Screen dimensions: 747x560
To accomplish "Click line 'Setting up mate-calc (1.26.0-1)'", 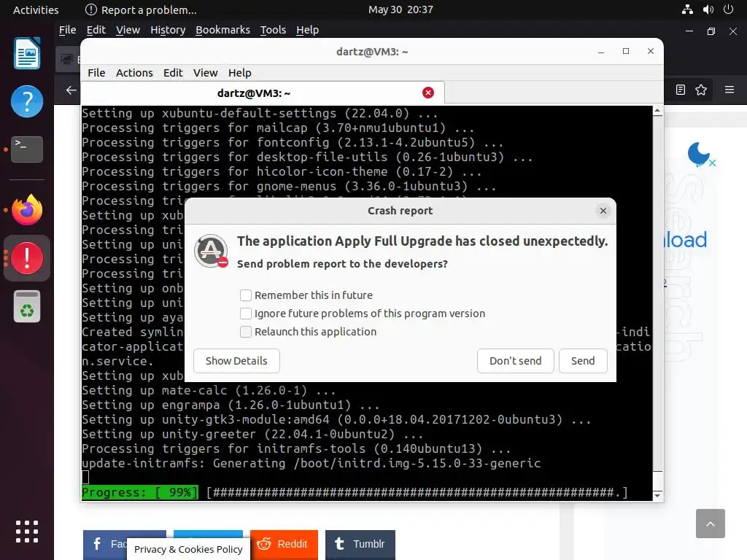I will [x=209, y=391].
